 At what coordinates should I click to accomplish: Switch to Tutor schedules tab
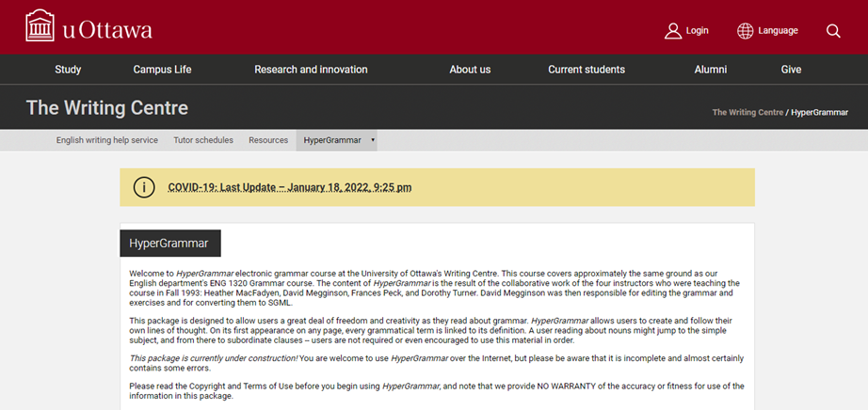coord(203,140)
